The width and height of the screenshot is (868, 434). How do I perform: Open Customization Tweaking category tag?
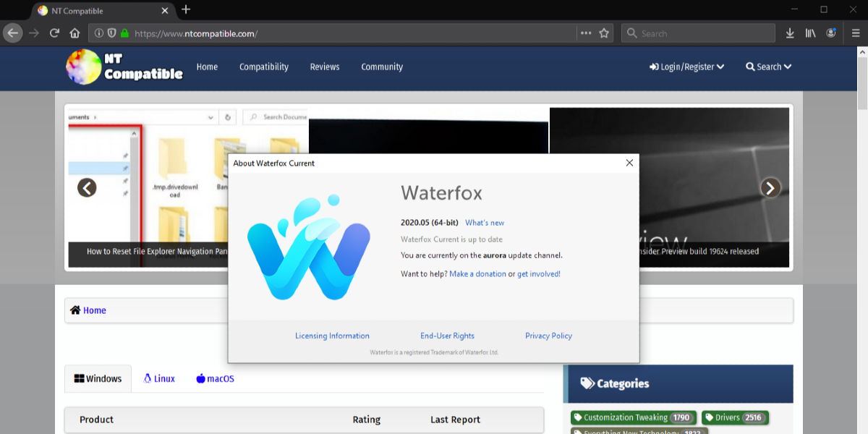[634, 417]
